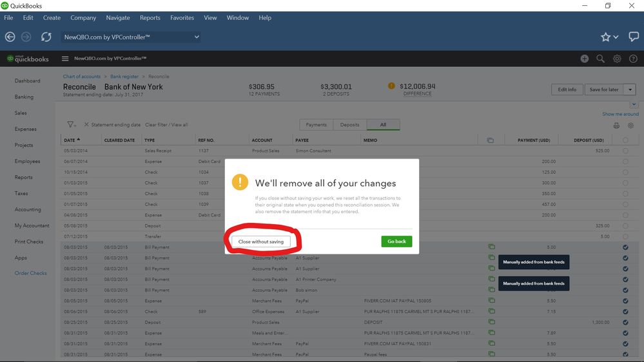This screenshot has width=644, height=362.
Task: Click bank feed icon in 08/06/2015 Check row
Action: pyautogui.click(x=492, y=311)
